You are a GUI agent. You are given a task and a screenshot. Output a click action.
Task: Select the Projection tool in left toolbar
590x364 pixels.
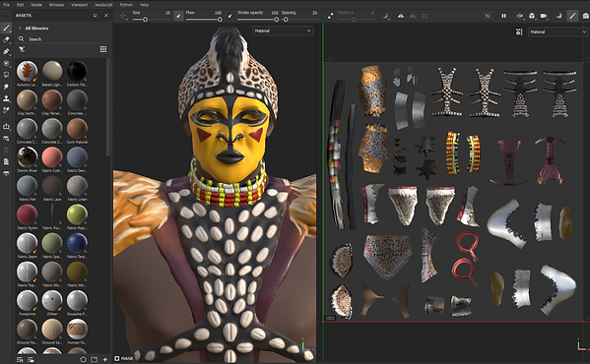[6, 51]
